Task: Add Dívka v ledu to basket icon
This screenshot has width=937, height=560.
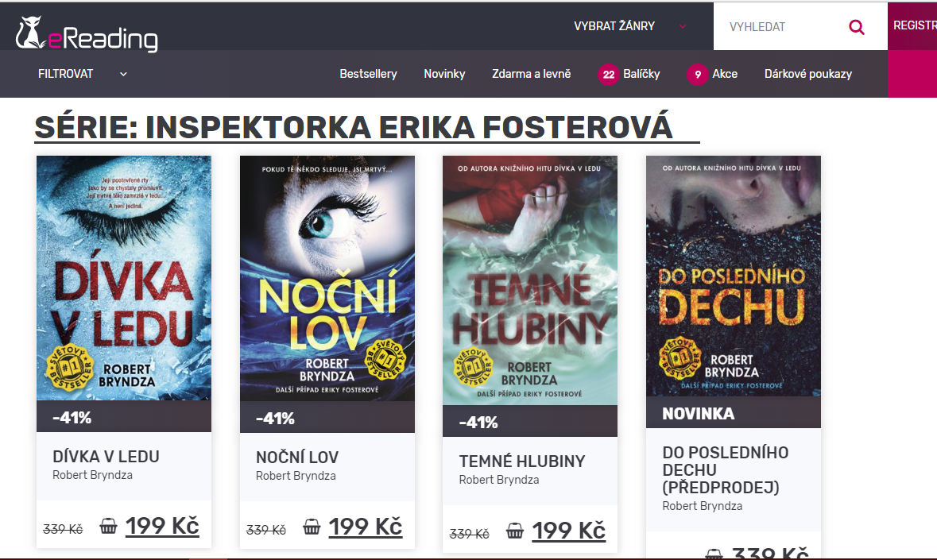Action: [x=108, y=526]
